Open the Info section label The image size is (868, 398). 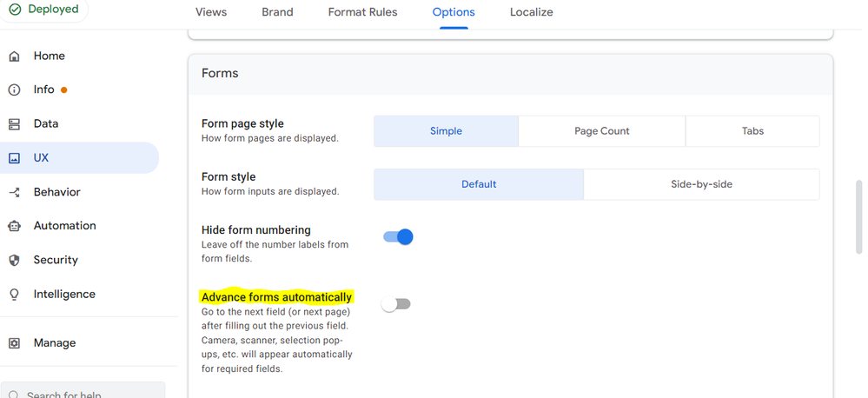43,90
